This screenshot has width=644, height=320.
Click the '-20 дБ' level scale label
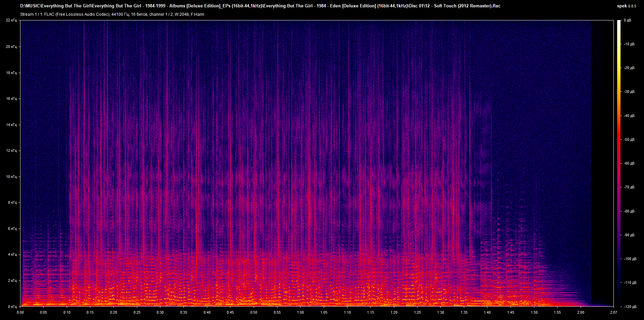629,68
